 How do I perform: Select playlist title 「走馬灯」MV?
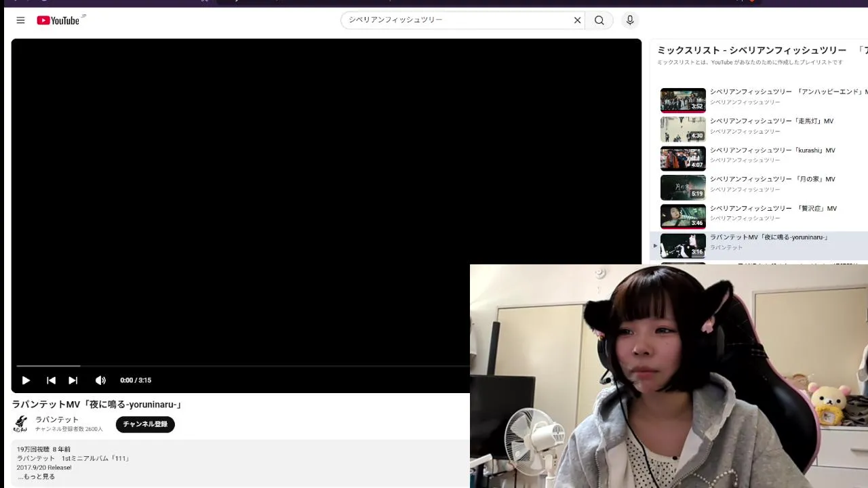(772, 121)
